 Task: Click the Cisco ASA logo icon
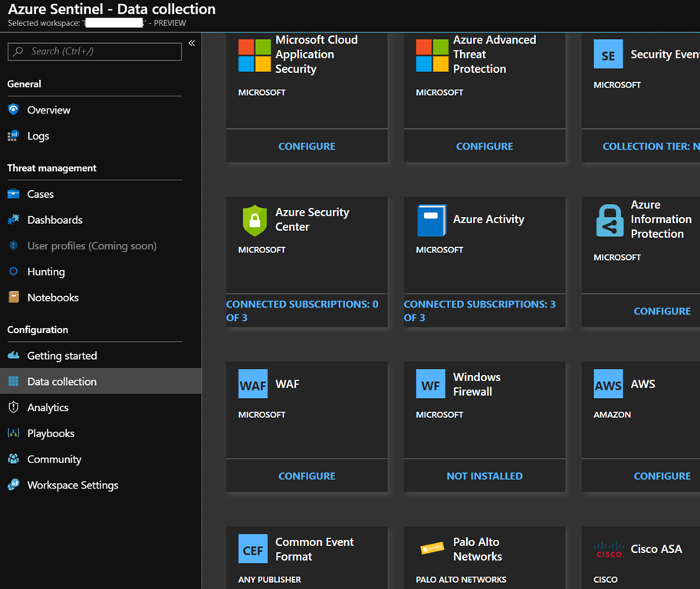(609, 549)
